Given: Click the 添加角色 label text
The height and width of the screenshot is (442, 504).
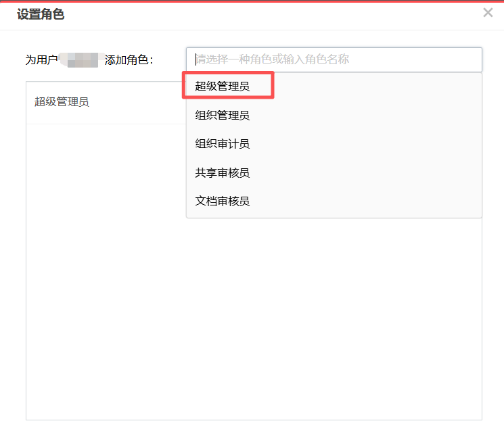Looking at the screenshot, I should pyautogui.click(x=129, y=59).
